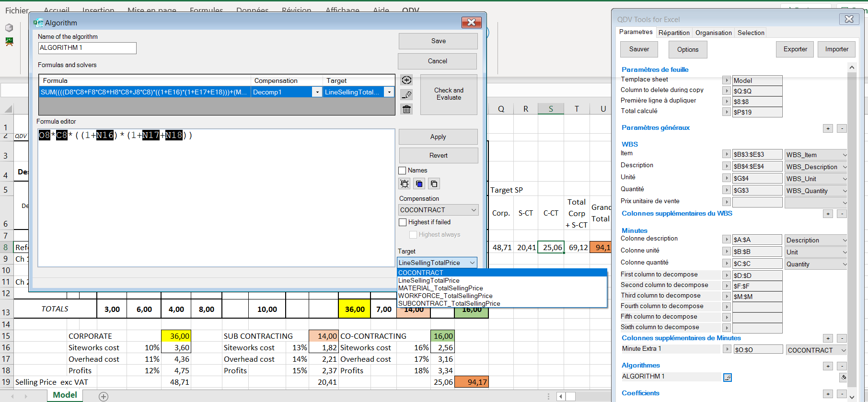Click the Exporter button
This screenshot has height=402, width=868.
795,49
